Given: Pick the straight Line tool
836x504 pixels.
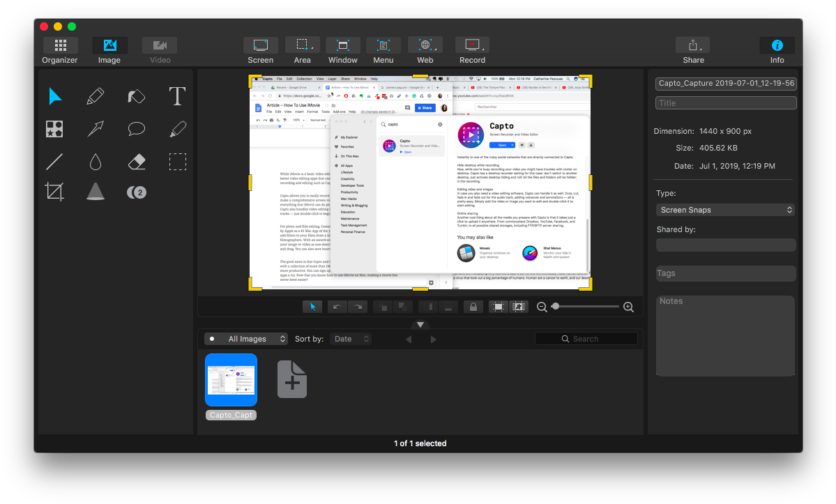Looking at the screenshot, I should (54, 162).
